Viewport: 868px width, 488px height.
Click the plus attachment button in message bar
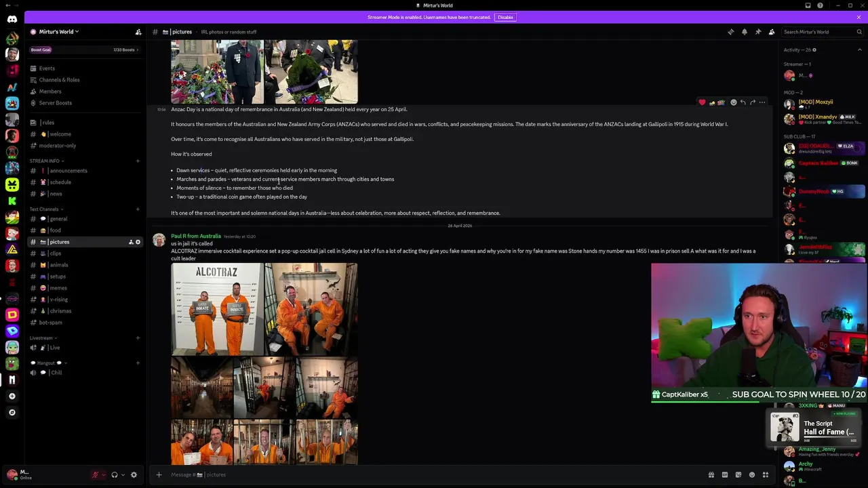[x=159, y=474]
